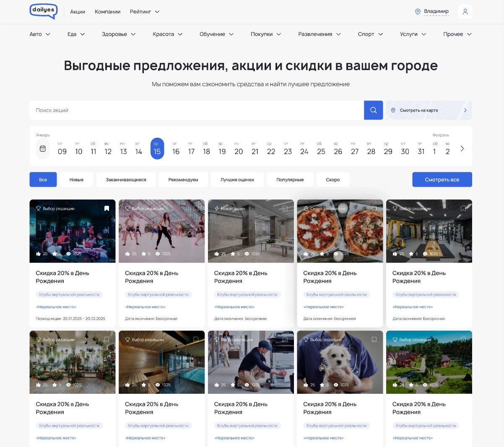Select date 20 in the calendar strip
Screen dimensions: 504x447
[x=239, y=149]
